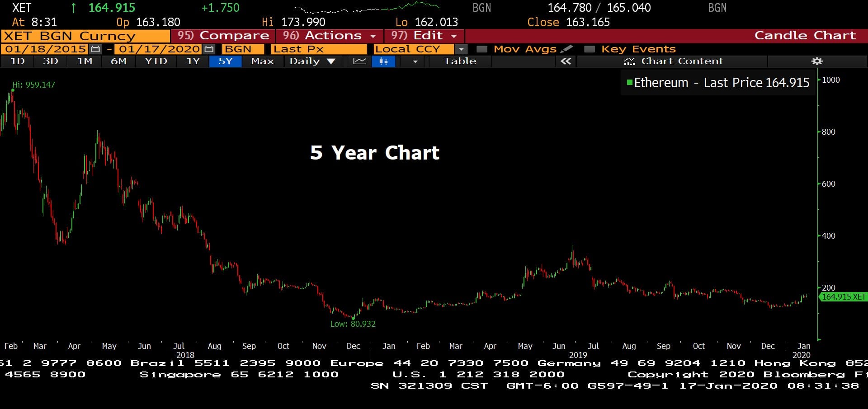Click the 2018 x-axis year label
The height and width of the screenshot is (409, 868).
click(x=185, y=355)
